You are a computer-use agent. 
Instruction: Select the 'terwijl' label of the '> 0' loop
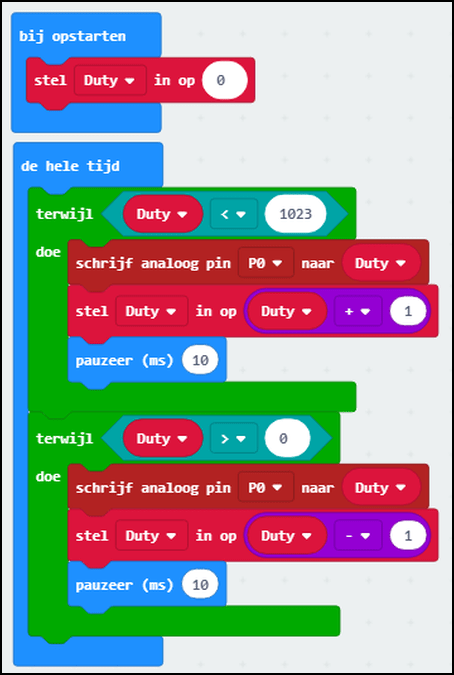click(x=65, y=438)
